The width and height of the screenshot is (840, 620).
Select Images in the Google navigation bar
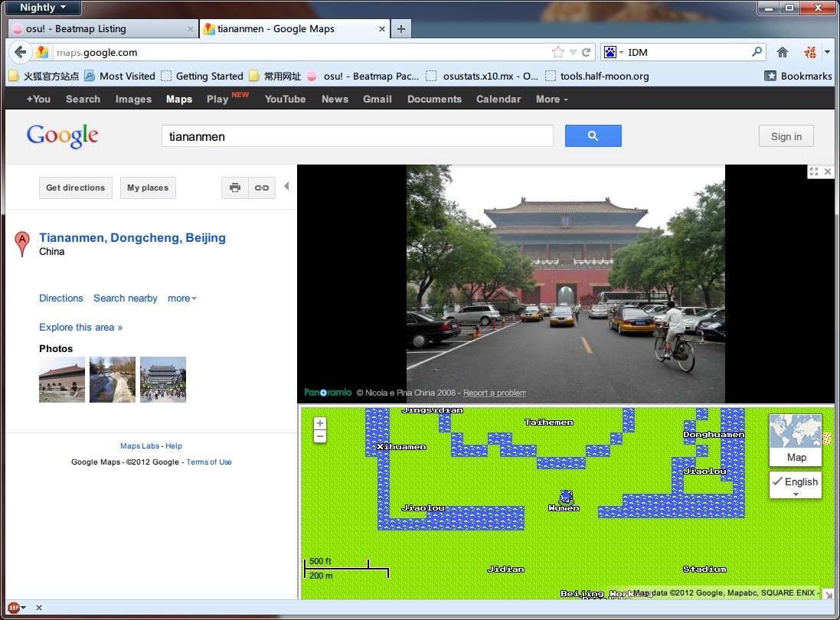pyautogui.click(x=133, y=99)
